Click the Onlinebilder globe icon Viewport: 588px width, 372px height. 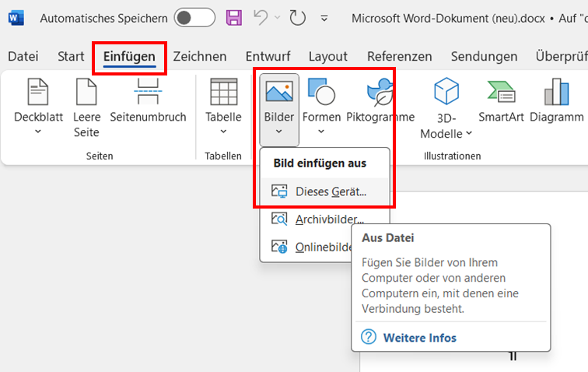click(x=279, y=247)
